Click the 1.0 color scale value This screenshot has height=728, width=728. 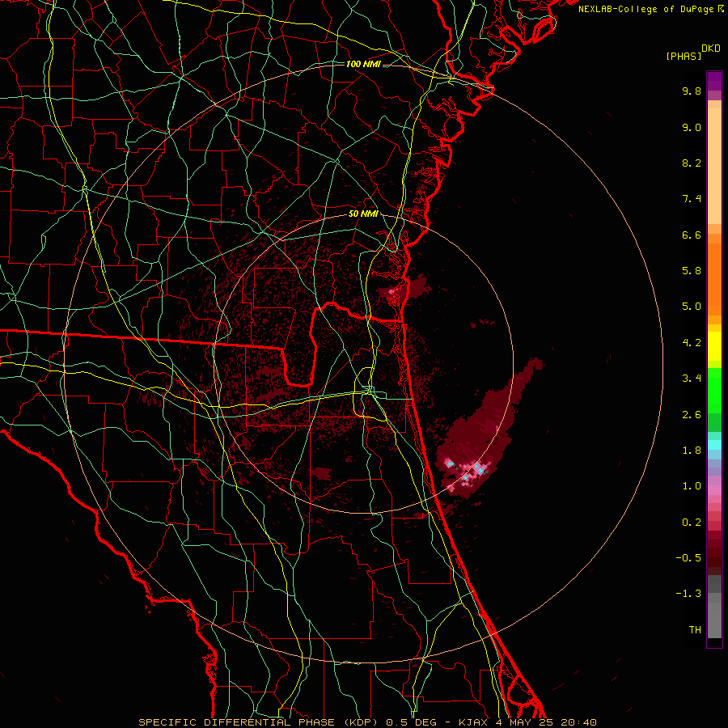tap(692, 486)
